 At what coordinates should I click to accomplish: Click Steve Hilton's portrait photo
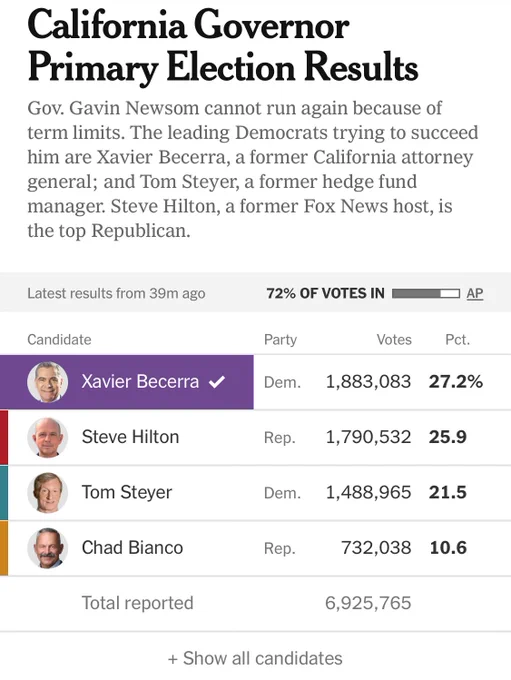click(x=48, y=437)
